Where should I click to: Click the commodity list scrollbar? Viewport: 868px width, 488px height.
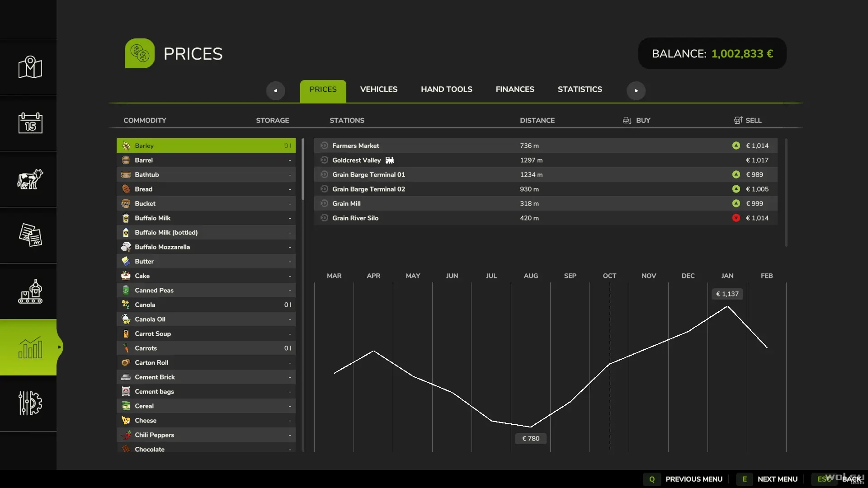coord(303,169)
